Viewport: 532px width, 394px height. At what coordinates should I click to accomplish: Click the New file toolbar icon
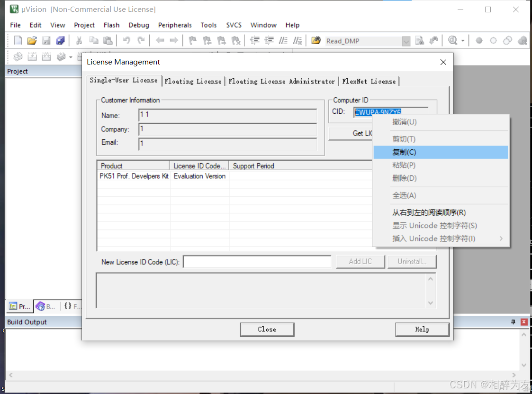tap(18, 41)
